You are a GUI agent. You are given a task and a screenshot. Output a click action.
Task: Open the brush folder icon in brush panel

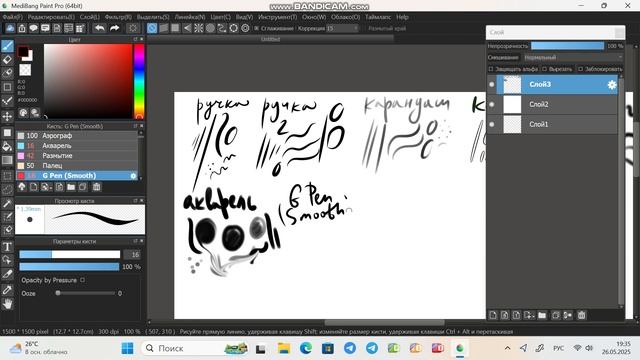[x=71, y=187]
